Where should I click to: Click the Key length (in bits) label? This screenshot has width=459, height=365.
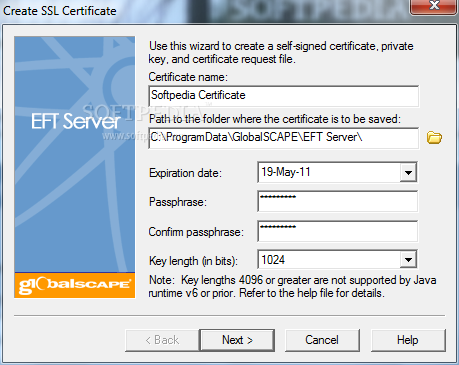[193, 261]
